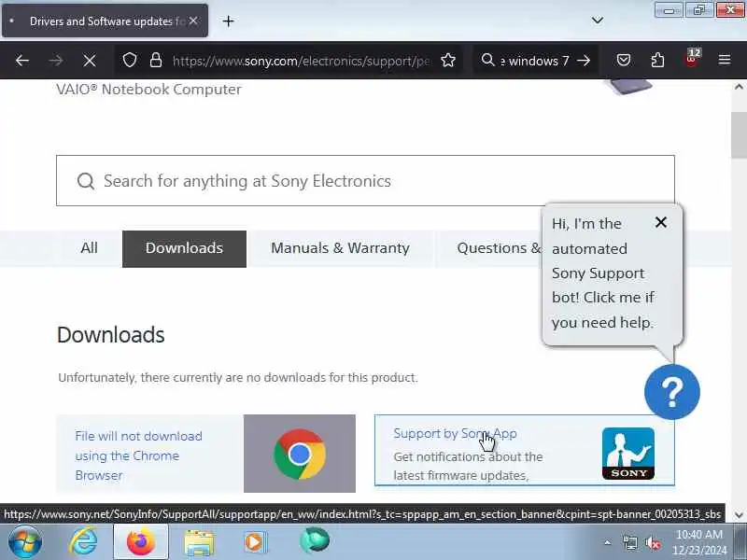Open a new tab with plus button

tap(228, 21)
